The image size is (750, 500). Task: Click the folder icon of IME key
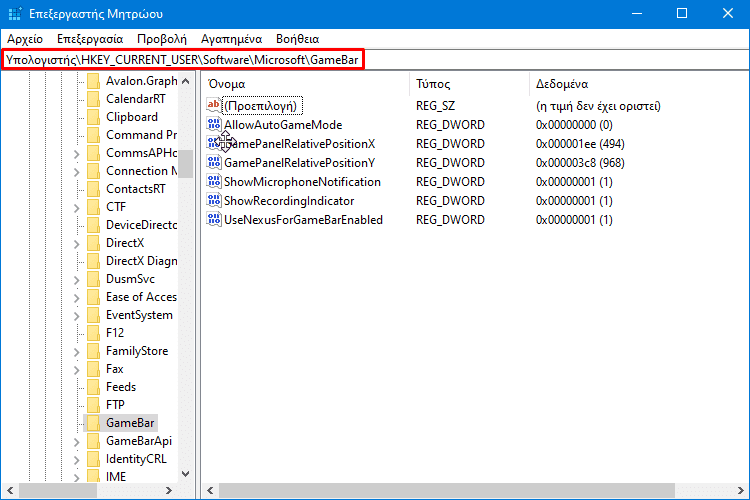pyautogui.click(x=93, y=477)
